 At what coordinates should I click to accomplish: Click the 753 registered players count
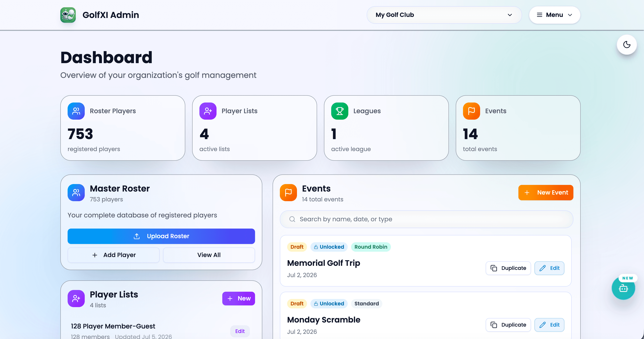click(x=80, y=134)
